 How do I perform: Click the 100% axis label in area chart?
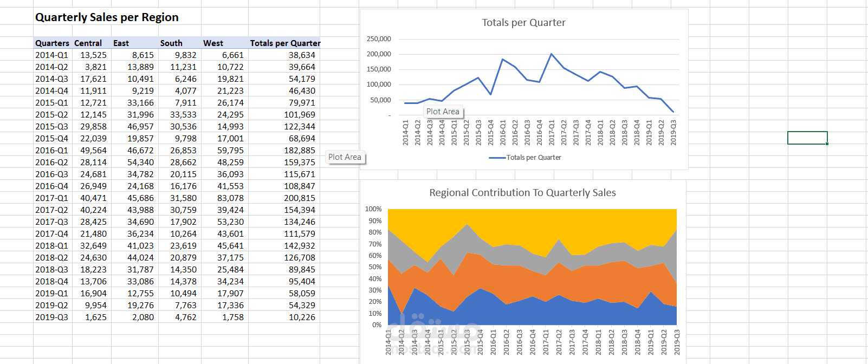[373, 209]
